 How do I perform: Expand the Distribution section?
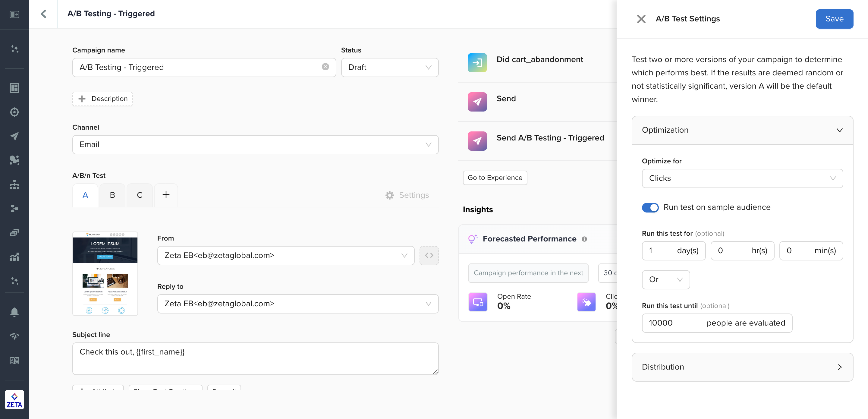point(742,367)
